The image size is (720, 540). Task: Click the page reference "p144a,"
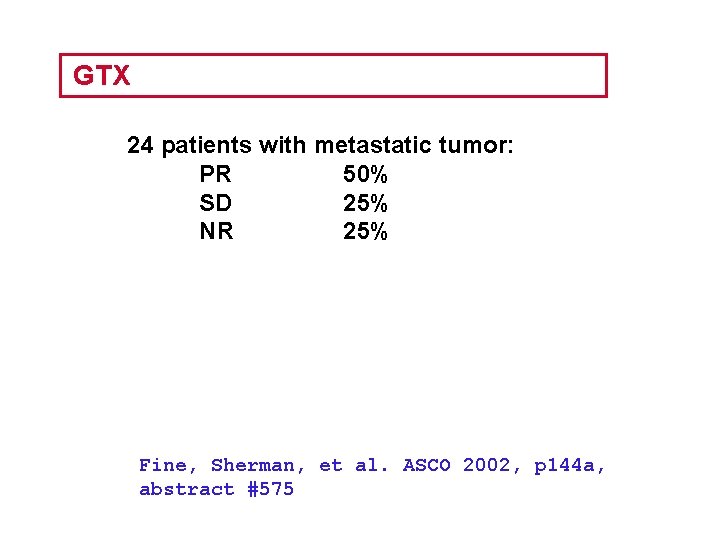[x=570, y=465]
